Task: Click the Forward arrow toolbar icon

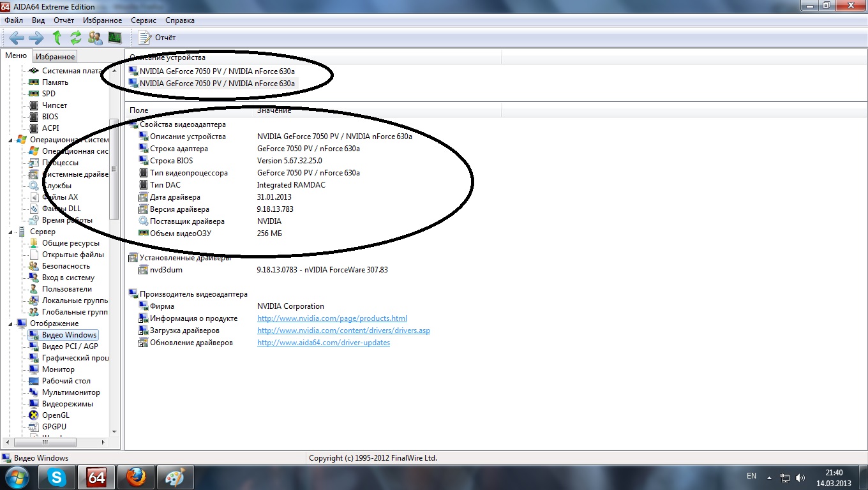Action: point(36,38)
